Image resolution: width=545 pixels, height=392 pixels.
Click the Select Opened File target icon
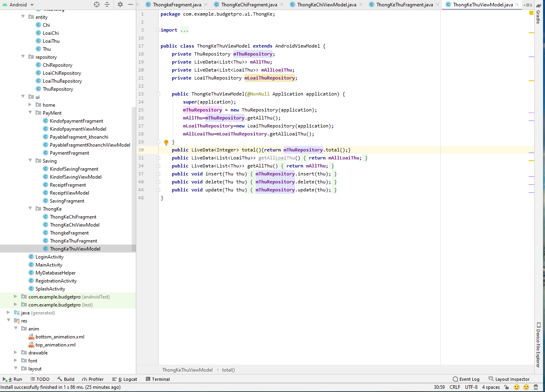(97, 4)
